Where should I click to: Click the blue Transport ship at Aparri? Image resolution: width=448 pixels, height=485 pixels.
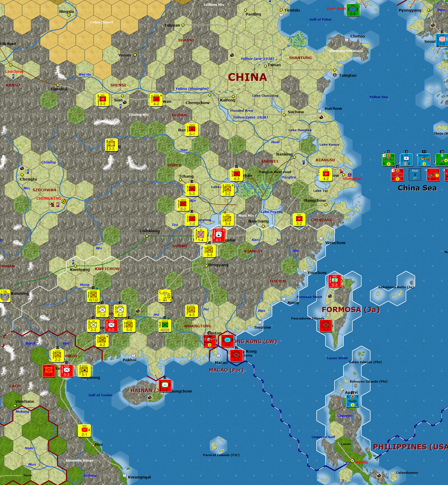[x=353, y=401]
